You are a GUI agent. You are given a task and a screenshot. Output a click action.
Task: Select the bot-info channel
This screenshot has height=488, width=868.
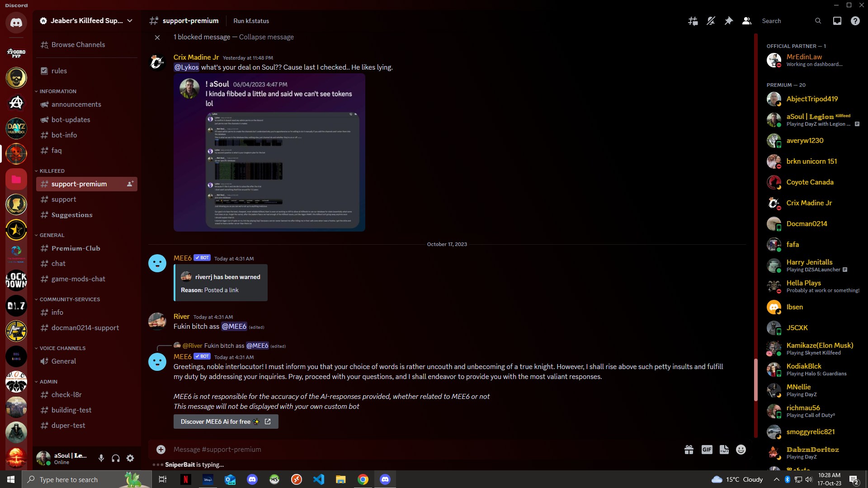[86, 135]
